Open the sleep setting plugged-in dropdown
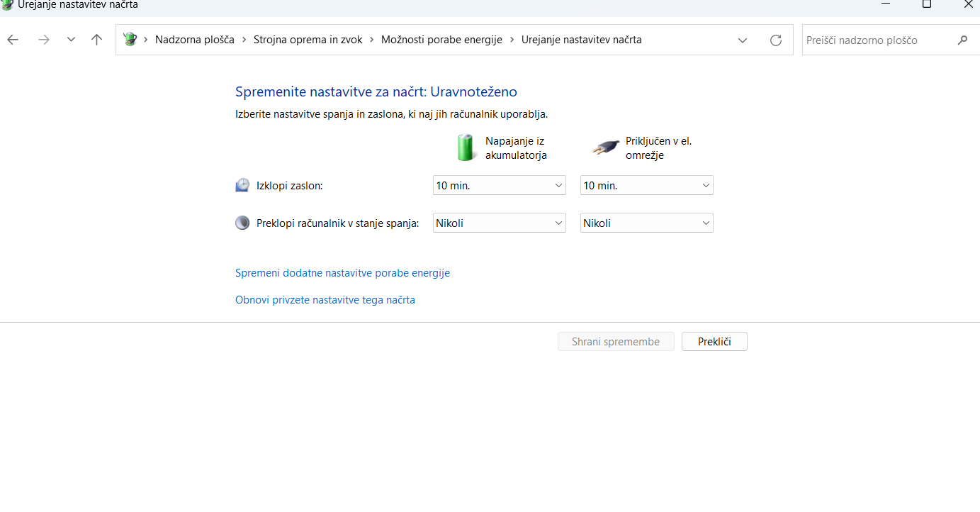Image resolution: width=980 pixels, height=512 pixels. pyautogui.click(x=647, y=223)
